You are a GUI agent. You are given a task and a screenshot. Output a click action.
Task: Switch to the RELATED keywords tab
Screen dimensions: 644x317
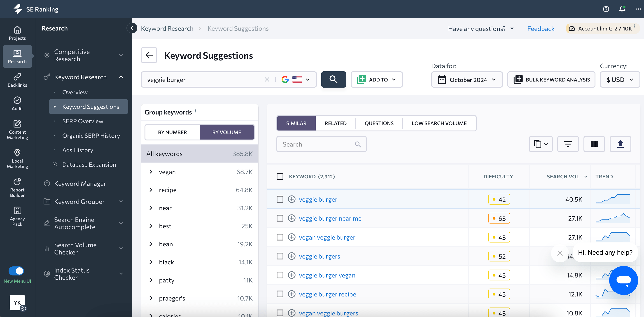[x=336, y=123]
